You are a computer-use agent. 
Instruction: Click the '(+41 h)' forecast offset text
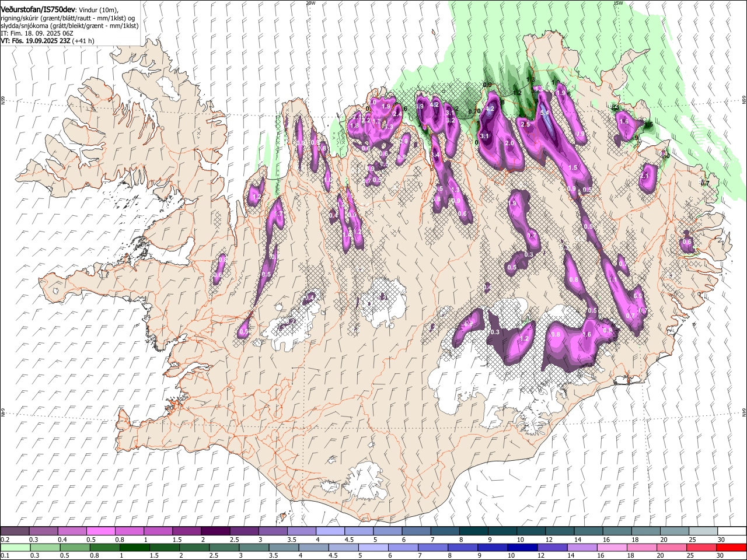tap(83, 41)
